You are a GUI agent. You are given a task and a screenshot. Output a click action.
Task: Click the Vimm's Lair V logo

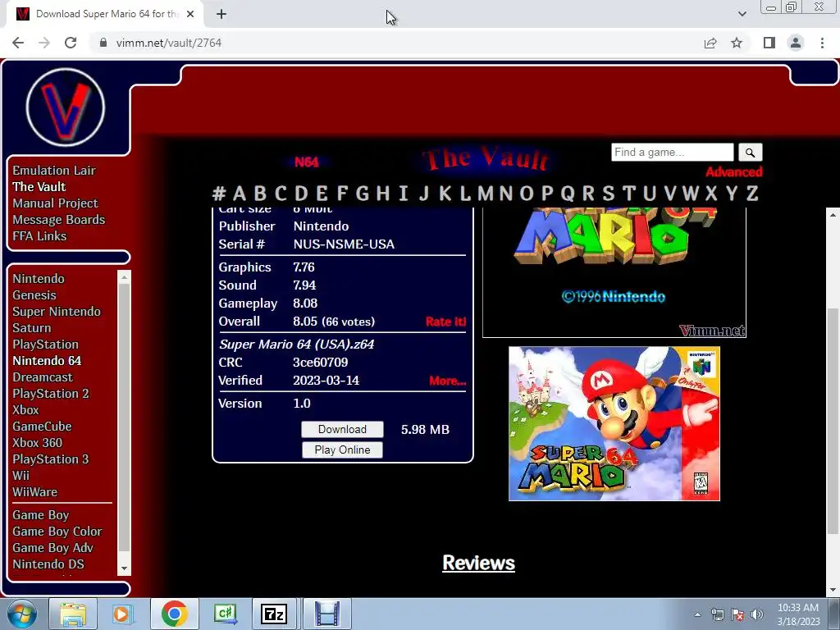[66, 107]
